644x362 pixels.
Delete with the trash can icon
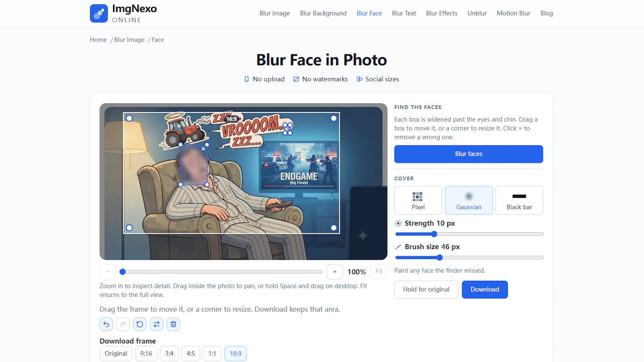(x=173, y=324)
